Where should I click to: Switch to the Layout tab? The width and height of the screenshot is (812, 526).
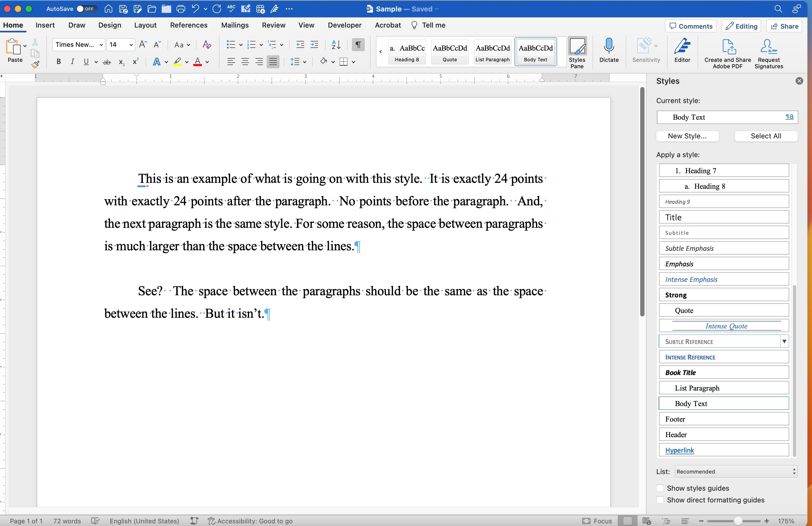click(145, 25)
